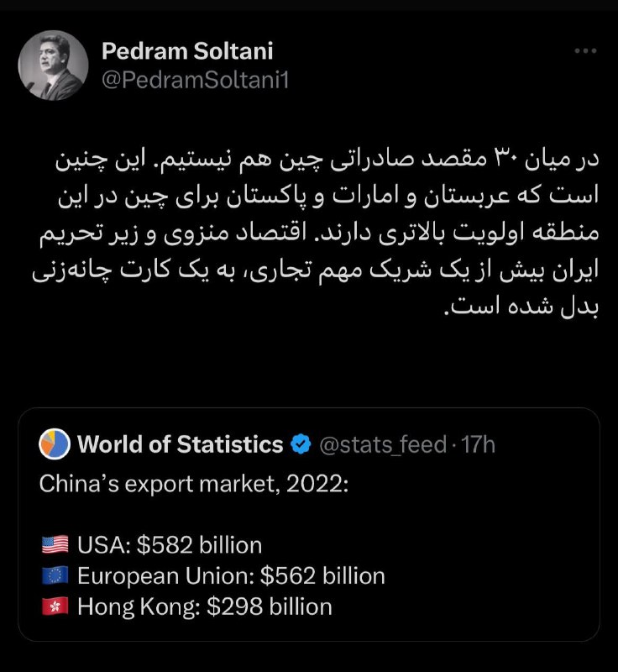
Task: Click the European Union flag emoji
Action: [55, 576]
